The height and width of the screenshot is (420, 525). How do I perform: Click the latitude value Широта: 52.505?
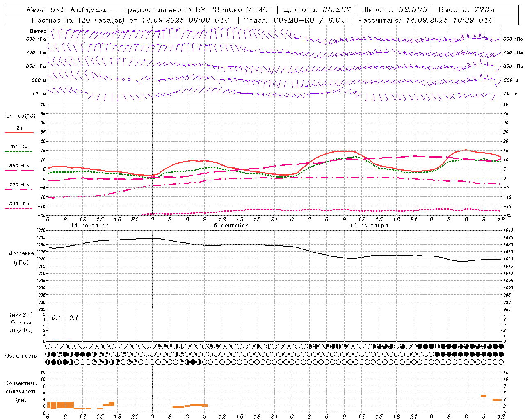[395, 10]
